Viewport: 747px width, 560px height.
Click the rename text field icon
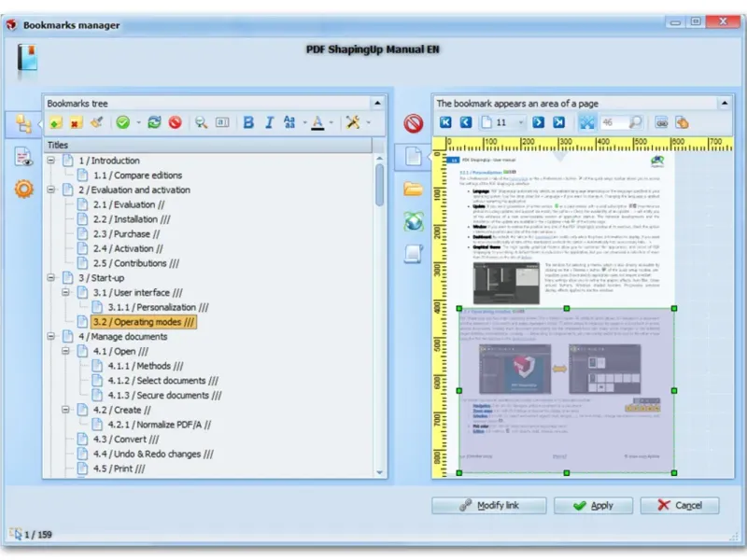coord(222,123)
